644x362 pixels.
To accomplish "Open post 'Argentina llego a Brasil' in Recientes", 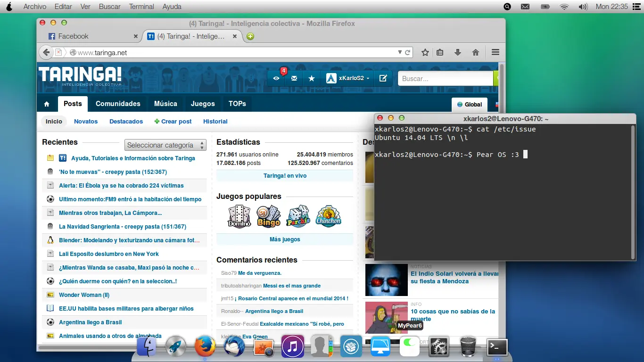I will (x=90, y=322).
